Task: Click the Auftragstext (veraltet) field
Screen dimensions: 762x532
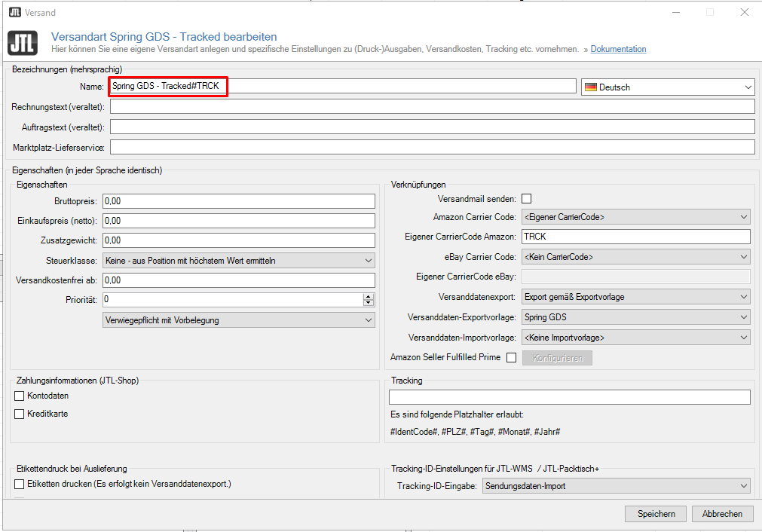Action: 432,127
